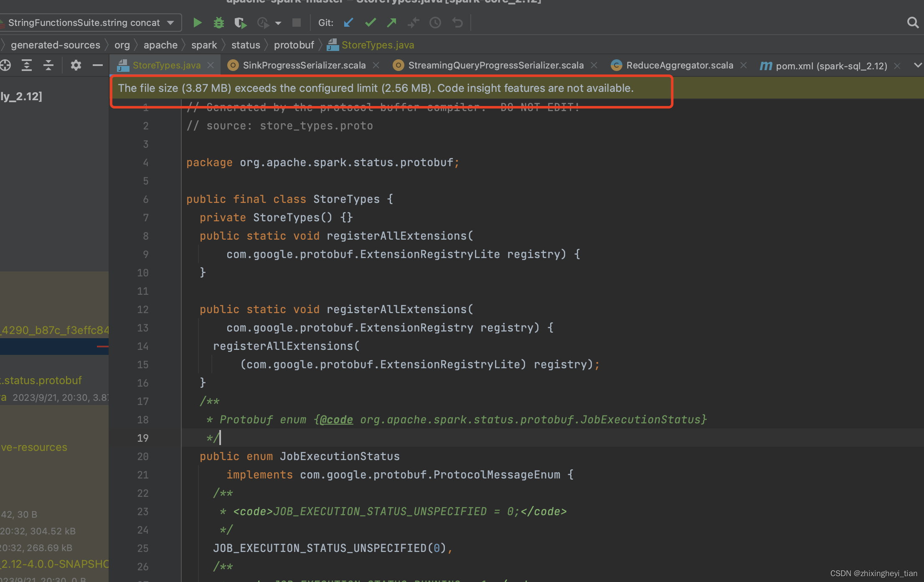Open the profiler run icon

point(263,23)
